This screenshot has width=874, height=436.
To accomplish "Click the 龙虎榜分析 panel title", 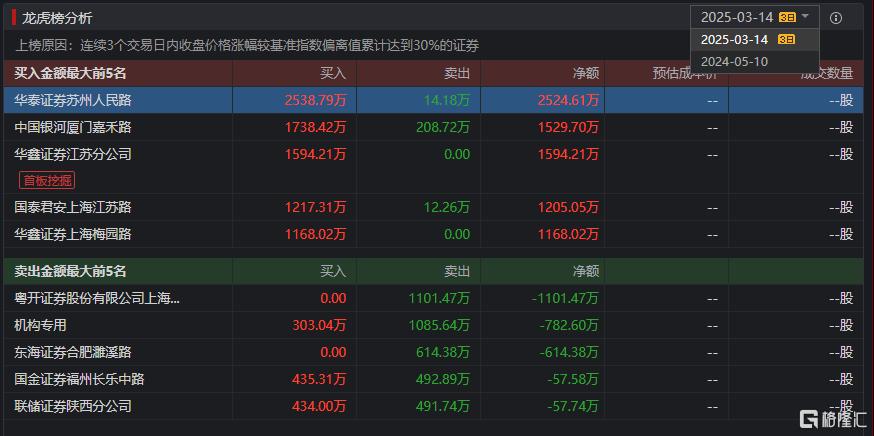I will click(x=57, y=18).
